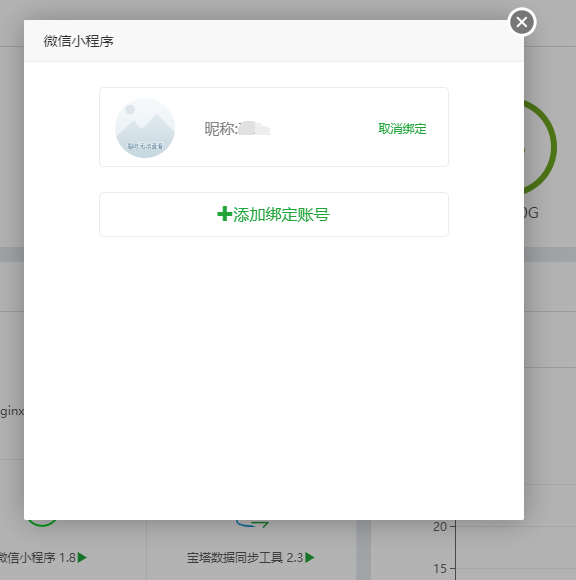Click the 添加绑定账号 button
576x580 pixels.
click(x=274, y=214)
